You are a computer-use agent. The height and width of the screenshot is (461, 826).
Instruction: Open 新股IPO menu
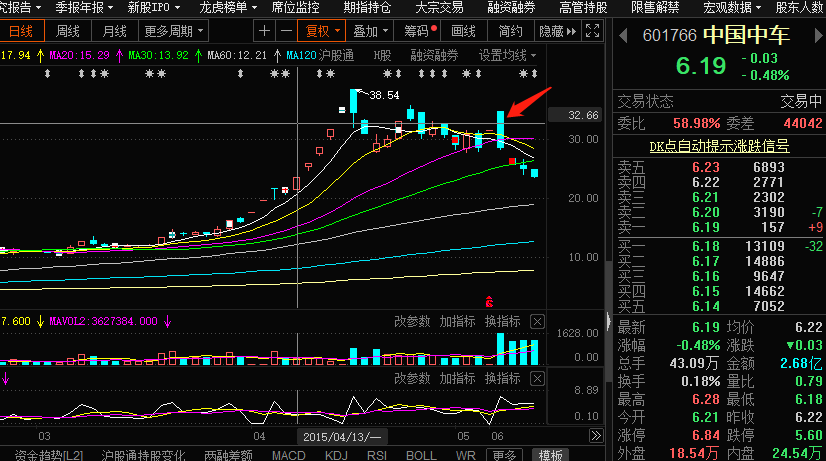154,7
